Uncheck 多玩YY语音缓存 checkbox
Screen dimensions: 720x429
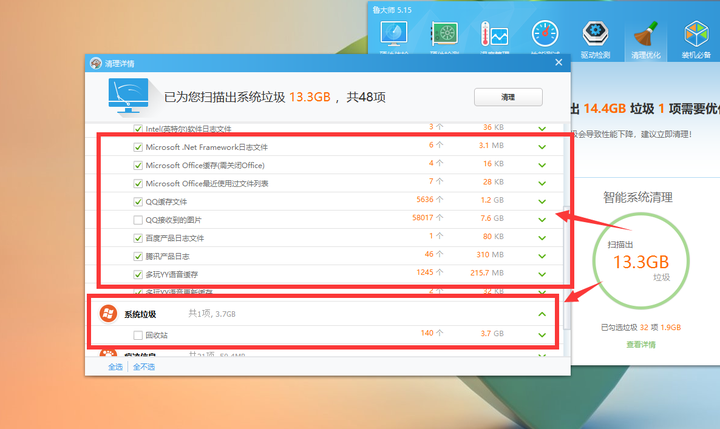138,274
